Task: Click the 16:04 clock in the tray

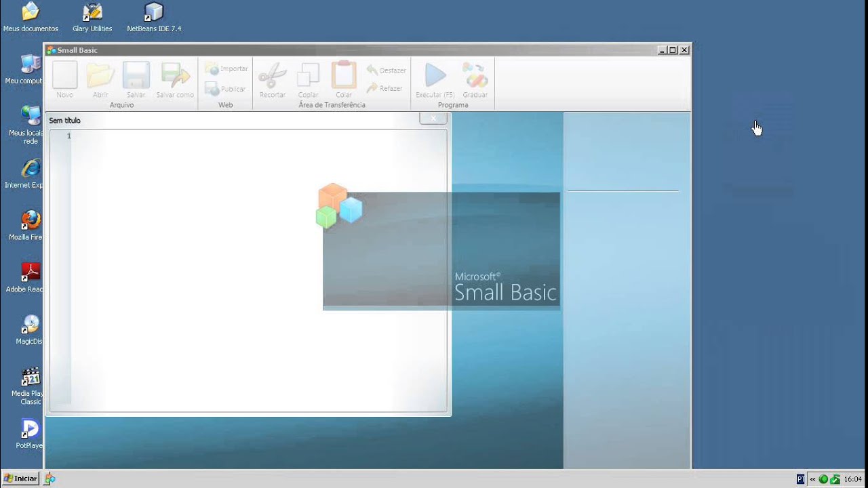Action: point(853,479)
